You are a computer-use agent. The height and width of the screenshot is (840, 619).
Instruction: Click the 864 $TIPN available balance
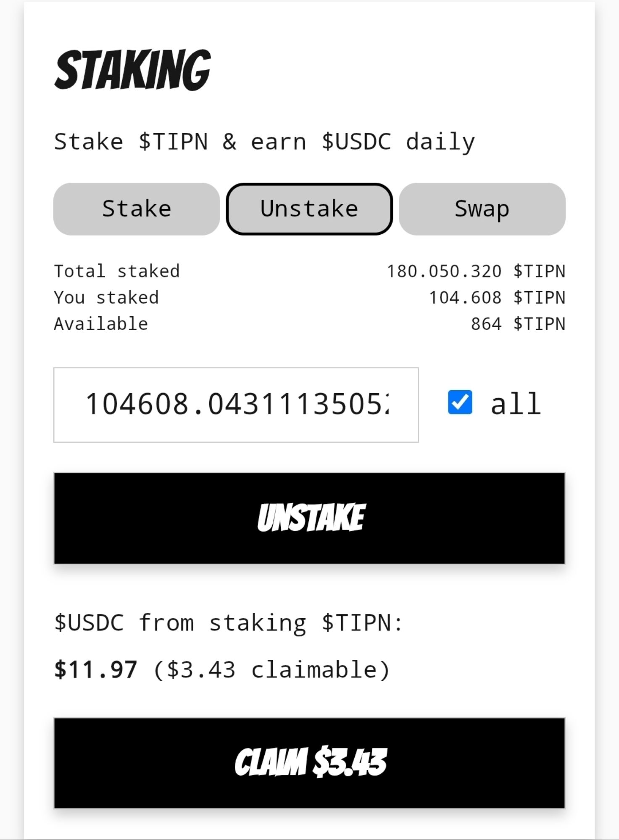click(x=518, y=324)
